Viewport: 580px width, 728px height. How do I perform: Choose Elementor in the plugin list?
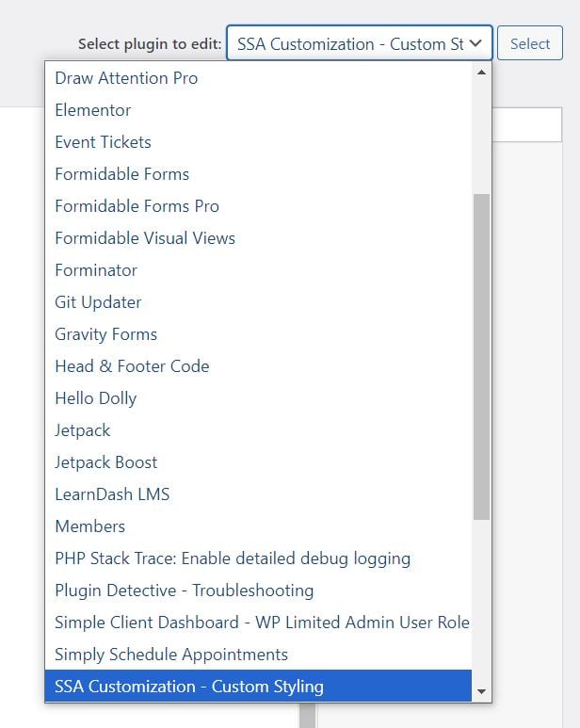258,110
